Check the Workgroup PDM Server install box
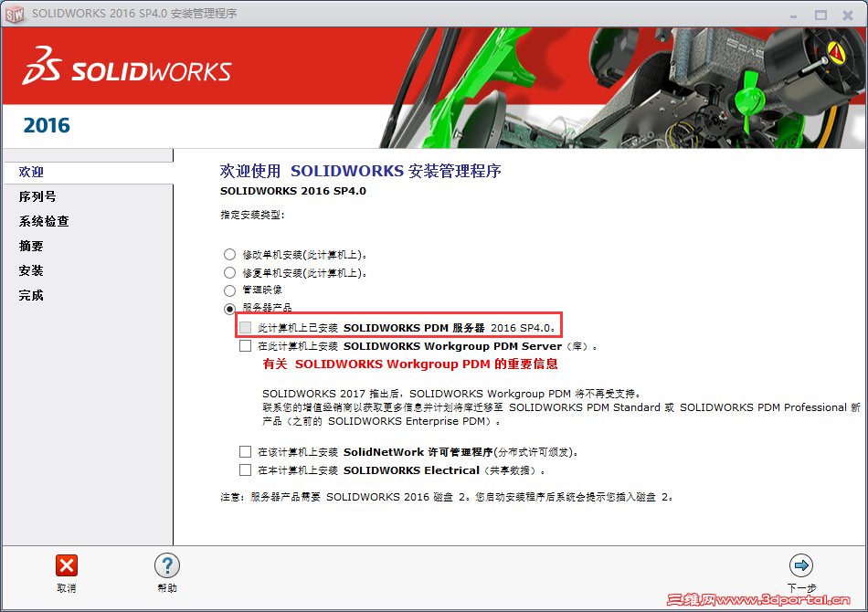Viewport: 868px width, 612px height. coord(245,346)
